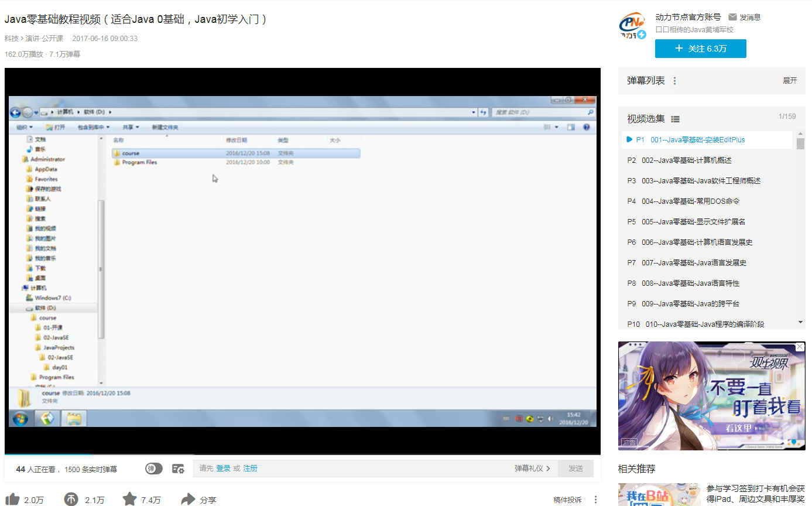Follow the uploader with 关注 6.3万 button
The width and height of the screenshot is (812, 506).
click(700, 49)
